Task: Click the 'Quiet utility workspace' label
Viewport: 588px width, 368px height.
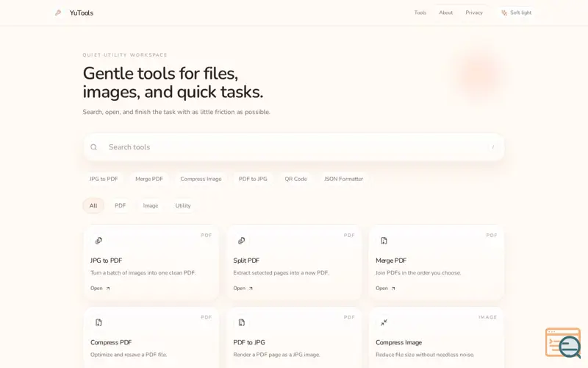Action: (x=125, y=54)
